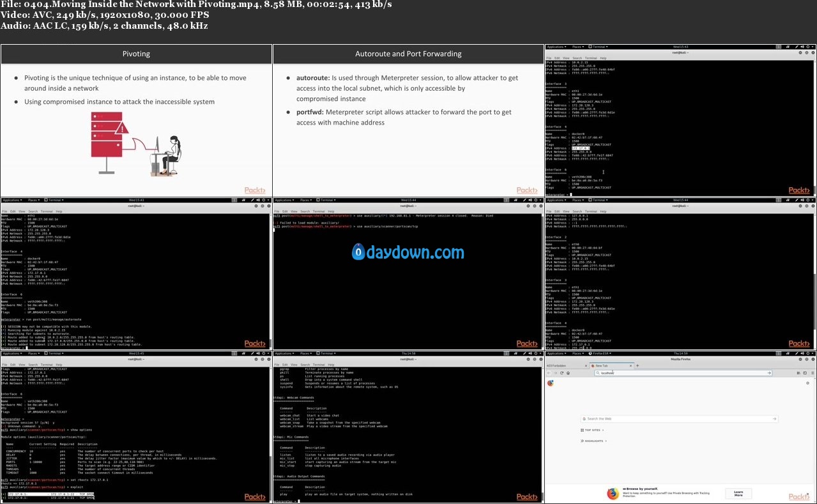Viewport: 817px width, 504px height.
Task: Switch to the 403 Forbidden tab
Action: (565, 365)
